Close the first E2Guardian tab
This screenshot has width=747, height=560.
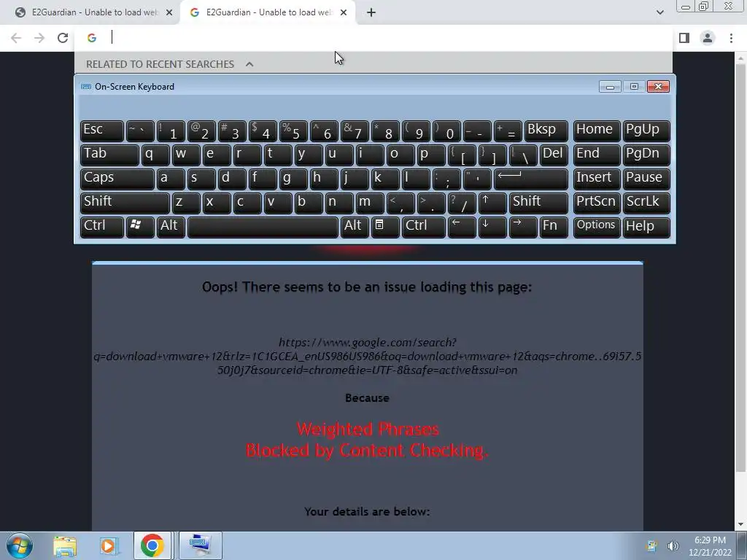pyautogui.click(x=169, y=13)
